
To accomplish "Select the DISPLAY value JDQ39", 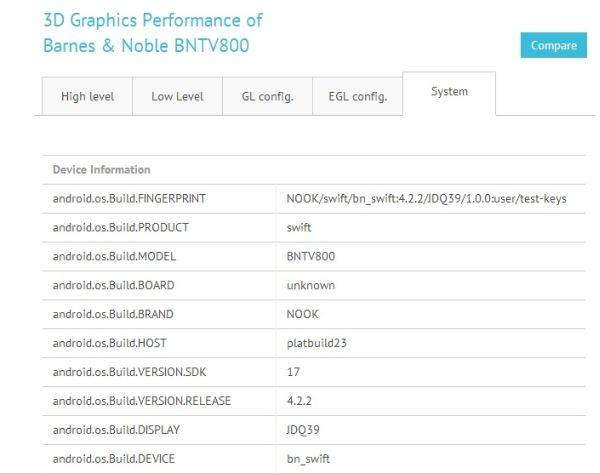I will click(303, 430).
